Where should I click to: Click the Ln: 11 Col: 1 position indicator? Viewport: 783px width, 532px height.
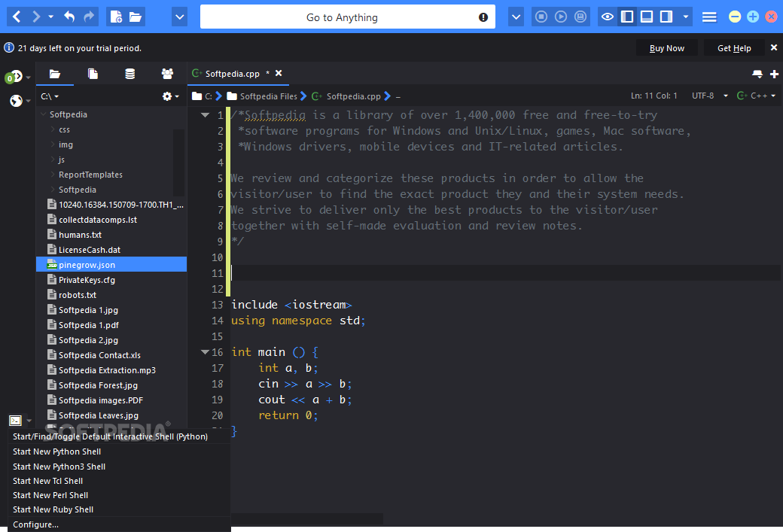654,96
